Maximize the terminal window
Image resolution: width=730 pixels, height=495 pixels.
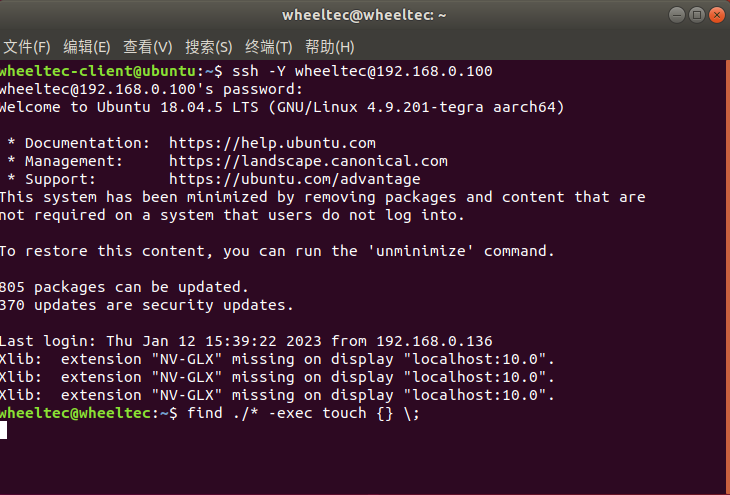[x=697, y=15]
